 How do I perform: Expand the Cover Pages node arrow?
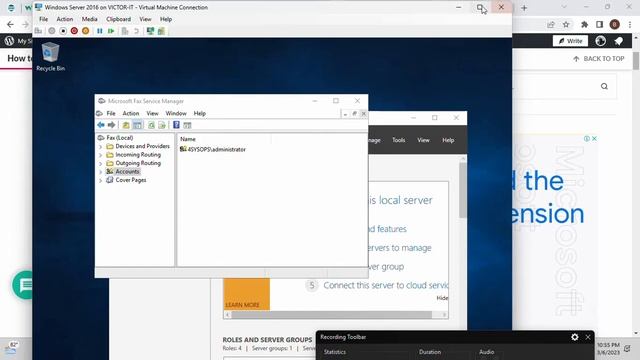100,180
